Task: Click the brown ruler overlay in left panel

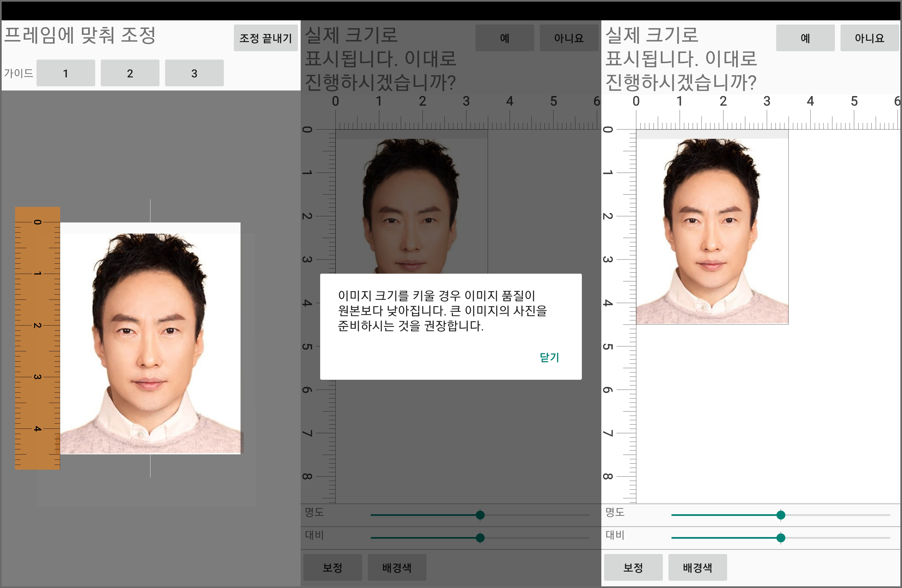Action: [37, 338]
